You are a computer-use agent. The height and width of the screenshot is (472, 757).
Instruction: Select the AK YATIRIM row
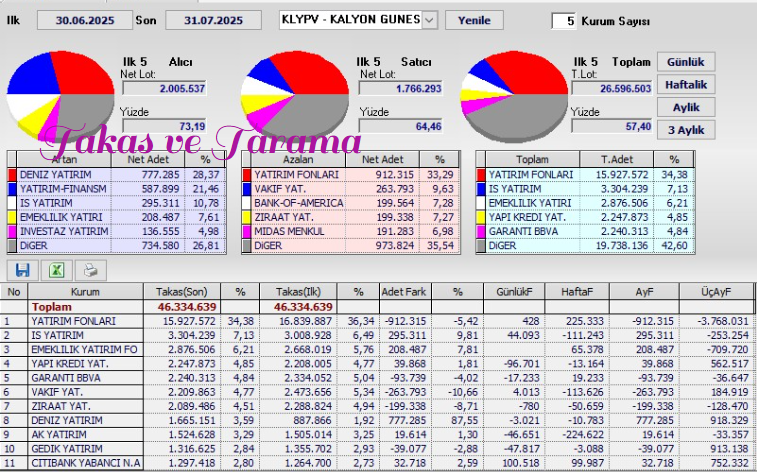[x=377, y=434]
